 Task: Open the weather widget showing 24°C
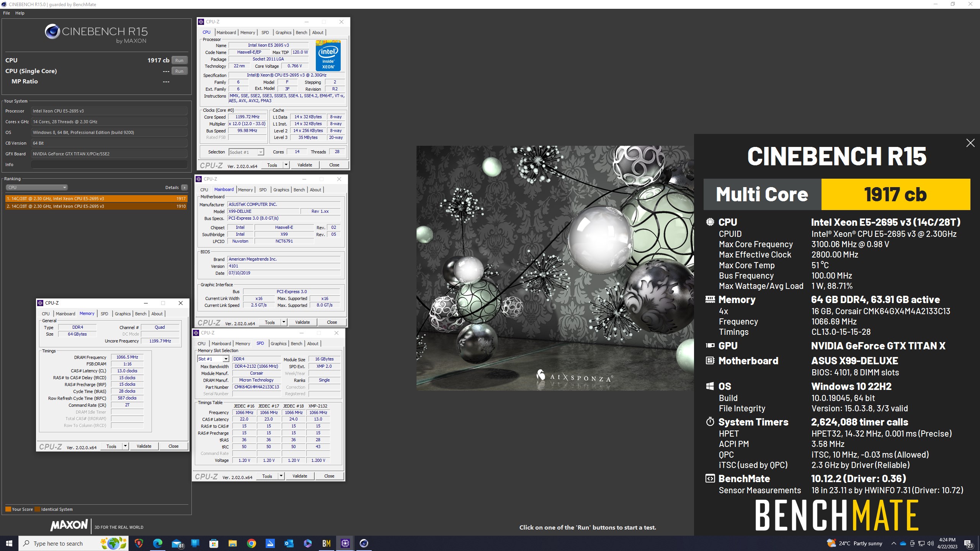click(x=854, y=543)
